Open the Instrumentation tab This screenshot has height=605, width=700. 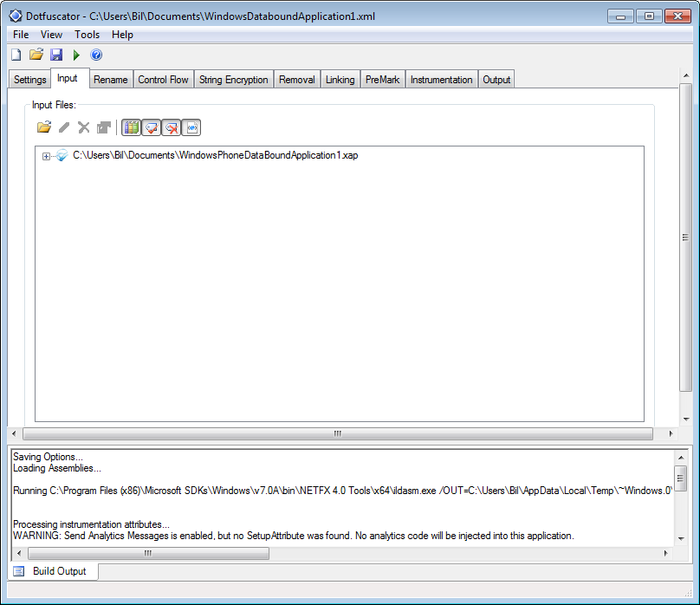[442, 80]
